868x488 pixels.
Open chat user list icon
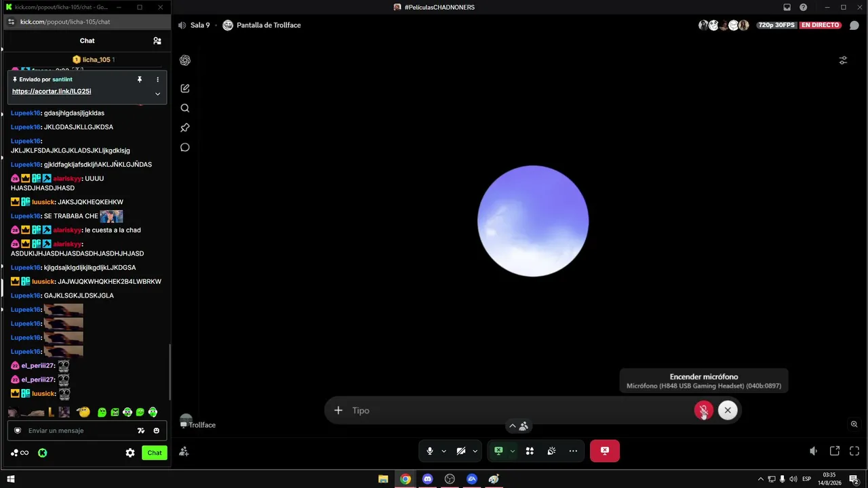(157, 41)
